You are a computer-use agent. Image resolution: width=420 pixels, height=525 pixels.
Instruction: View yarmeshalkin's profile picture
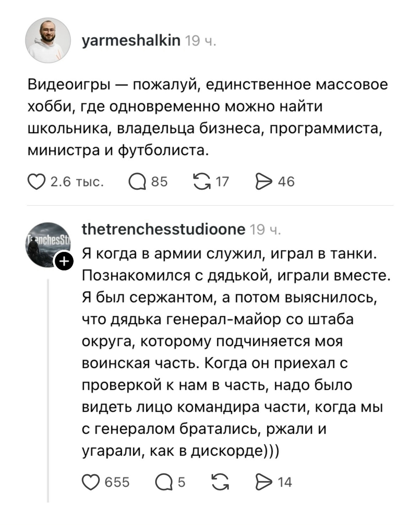click(x=48, y=40)
